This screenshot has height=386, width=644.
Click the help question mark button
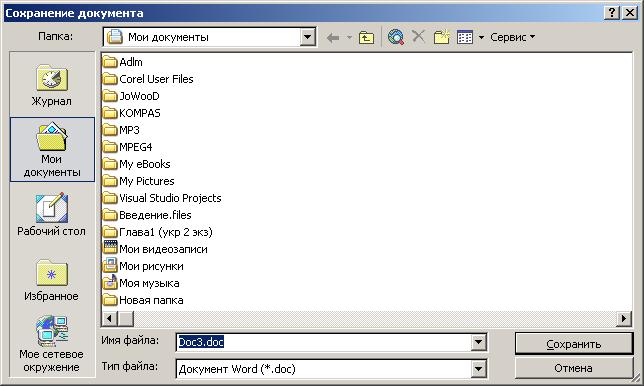point(612,13)
